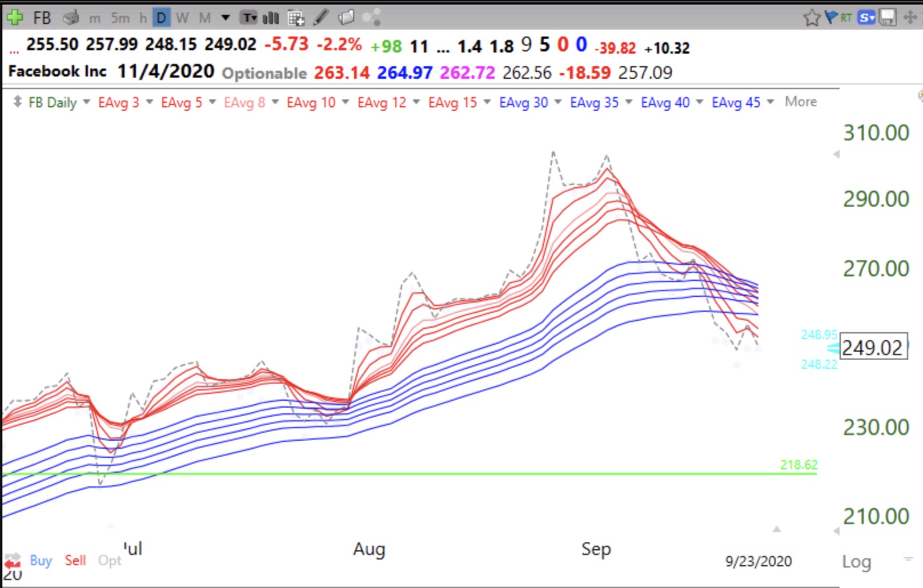The height and width of the screenshot is (588, 923).
Task: Open the blue S dropdown icon
Action: [x=866, y=18]
